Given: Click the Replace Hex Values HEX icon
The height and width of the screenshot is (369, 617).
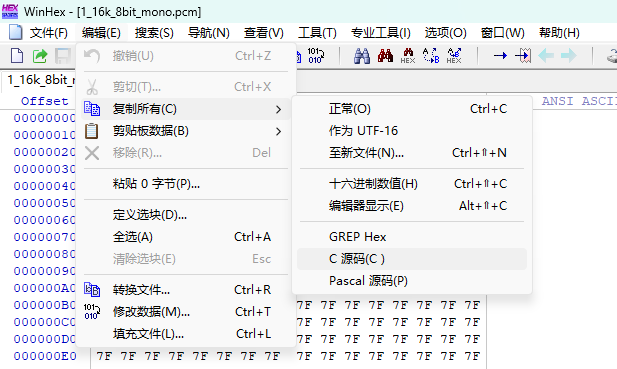Looking at the screenshot, I should point(454,56).
